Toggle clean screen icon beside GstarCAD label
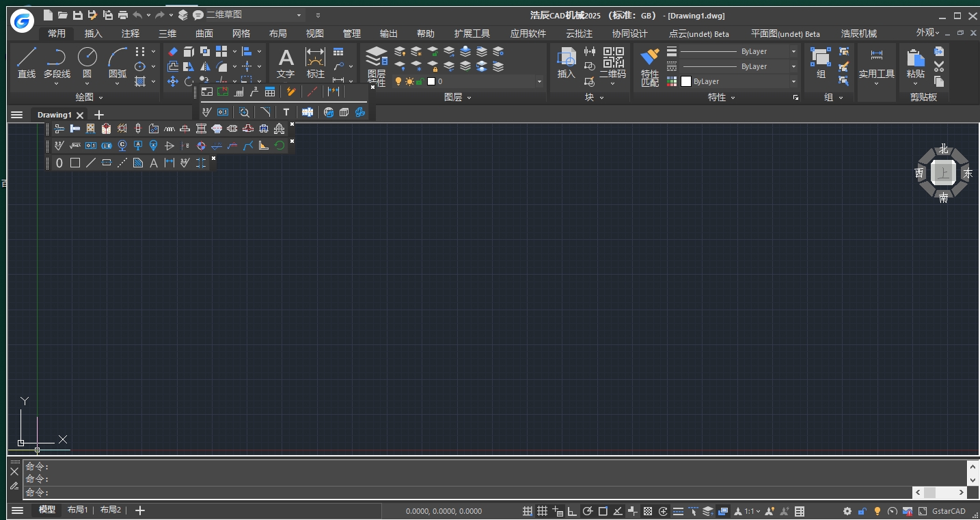The image size is (980, 520). (x=923, y=511)
